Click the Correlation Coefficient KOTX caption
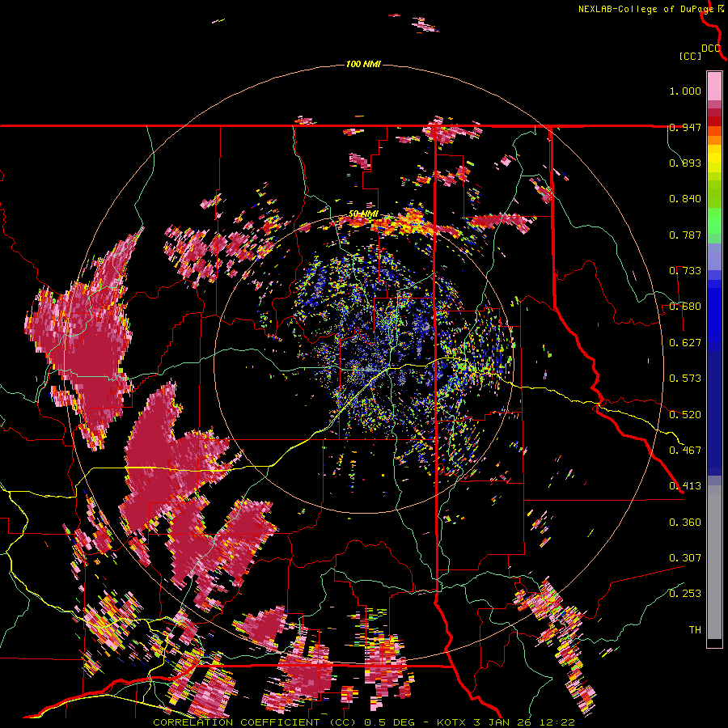The image size is (728, 728). 364,722
